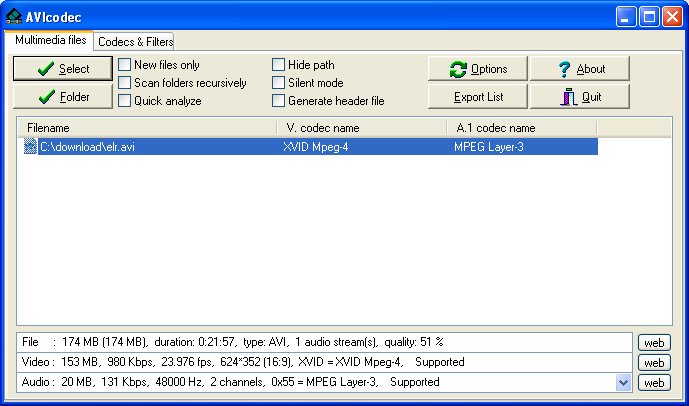Switch to the Codecs & Filters tab
Viewport: 689px width, 406px height.
click(x=135, y=42)
